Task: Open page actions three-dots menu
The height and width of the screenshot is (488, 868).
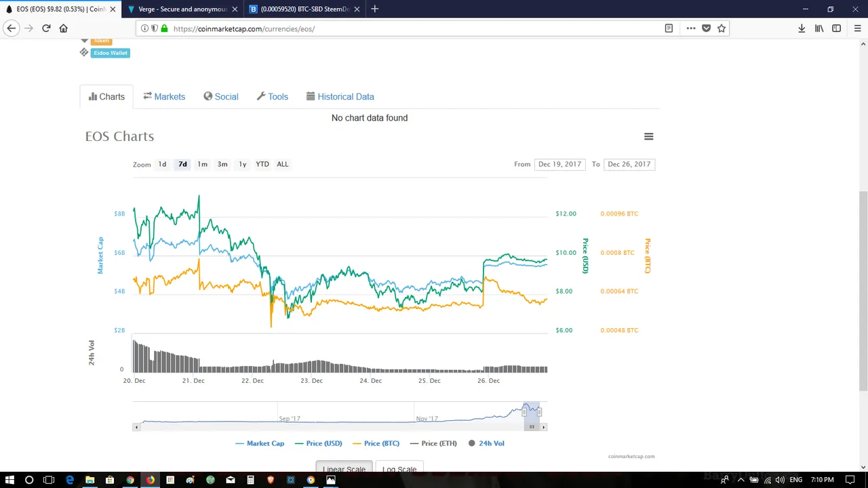Action: [691, 28]
